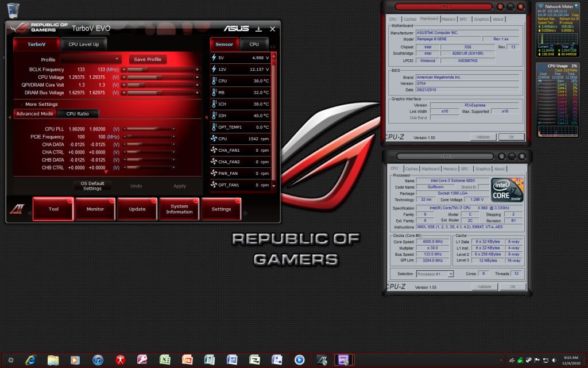Click the Excel icon in the taskbar
Viewport: 588px width, 368px height.
pyautogui.click(x=165, y=360)
